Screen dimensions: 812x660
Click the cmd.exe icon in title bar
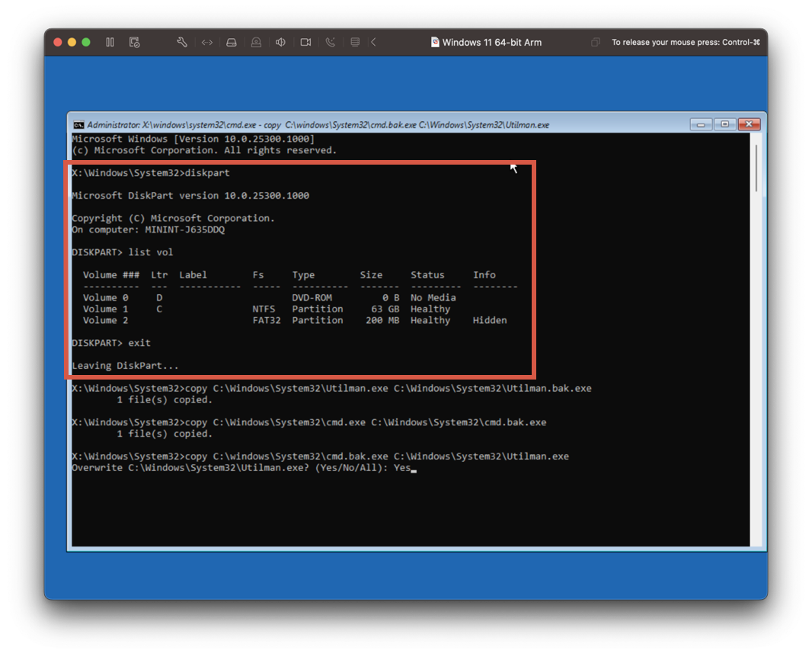click(78, 125)
